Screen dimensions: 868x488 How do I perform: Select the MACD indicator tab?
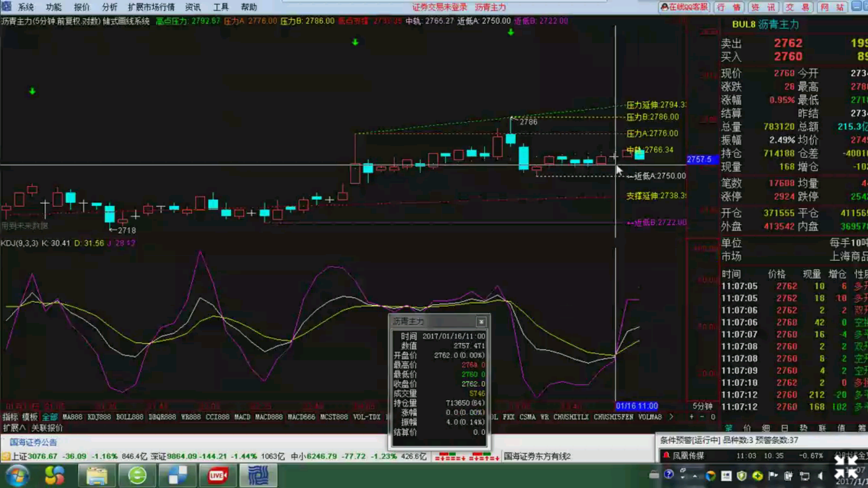pos(242,417)
